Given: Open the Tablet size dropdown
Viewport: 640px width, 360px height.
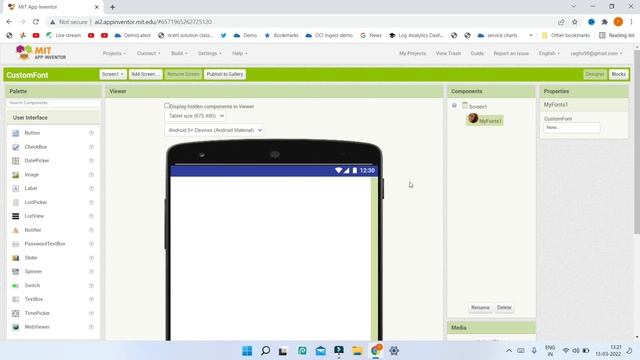Looking at the screenshot, I should click(196, 116).
